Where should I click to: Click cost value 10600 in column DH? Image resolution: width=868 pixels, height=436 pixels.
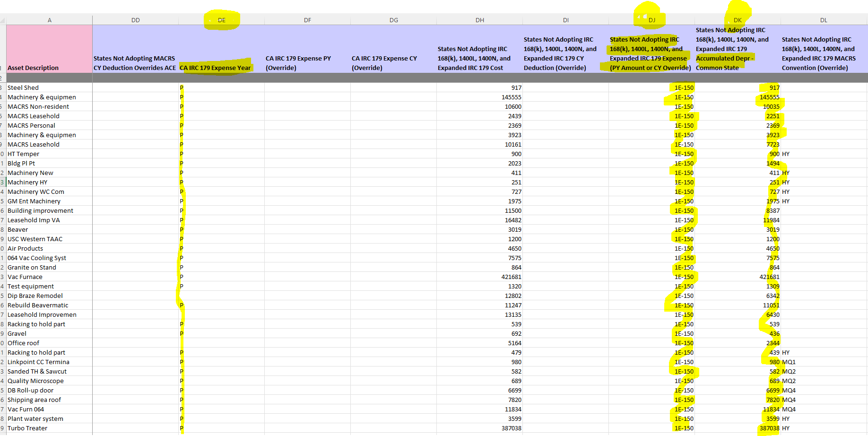pos(479,106)
